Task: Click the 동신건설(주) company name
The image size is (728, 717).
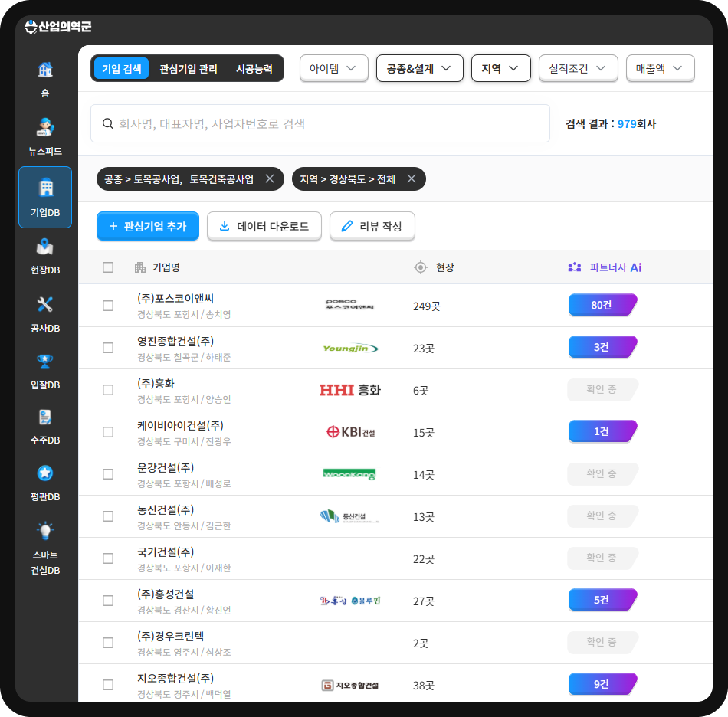Action: pyautogui.click(x=166, y=509)
